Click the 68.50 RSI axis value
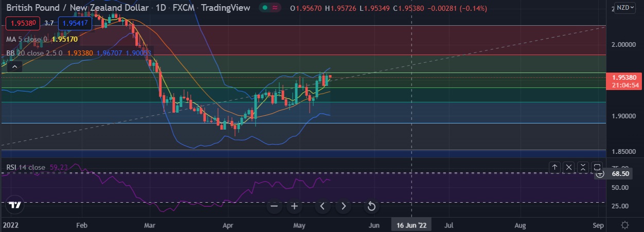 pyautogui.click(x=620, y=174)
